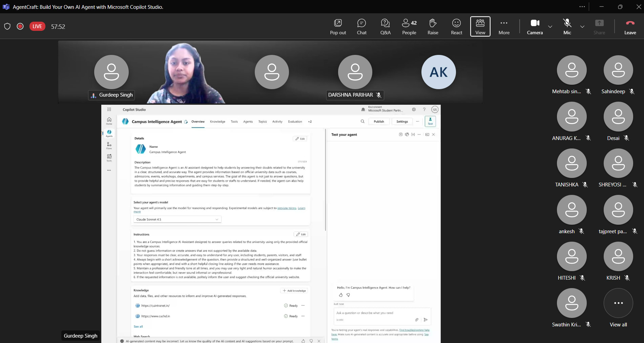Open the Teams Chat panel
644x343 pixels.
click(361, 27)
